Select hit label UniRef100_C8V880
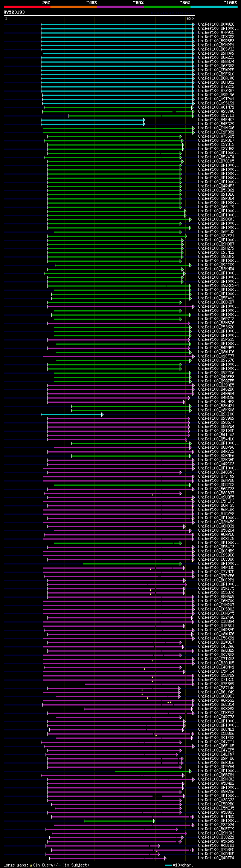Image resolution: width=241 pixels, height=868 pixels. (x=216, y=560)
